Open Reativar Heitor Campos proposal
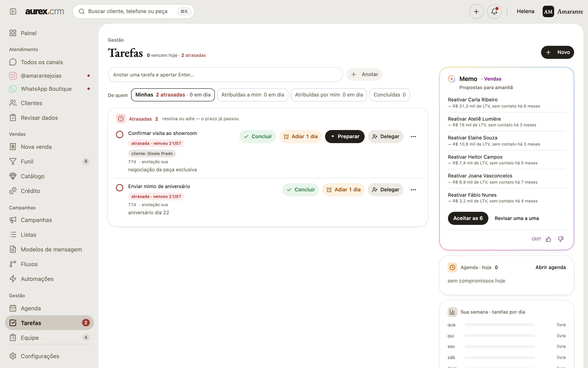Viewport: 588px width, 368px height. point(506,160)
